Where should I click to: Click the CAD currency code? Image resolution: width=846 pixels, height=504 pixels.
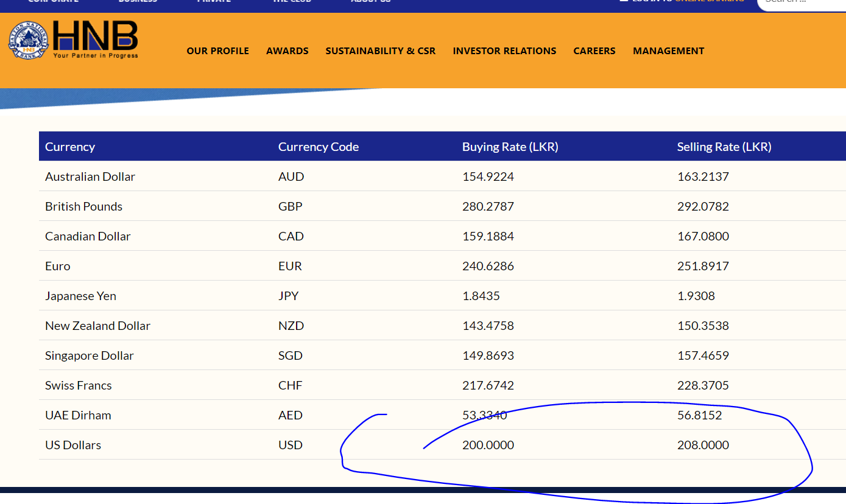tap(291, 236)
